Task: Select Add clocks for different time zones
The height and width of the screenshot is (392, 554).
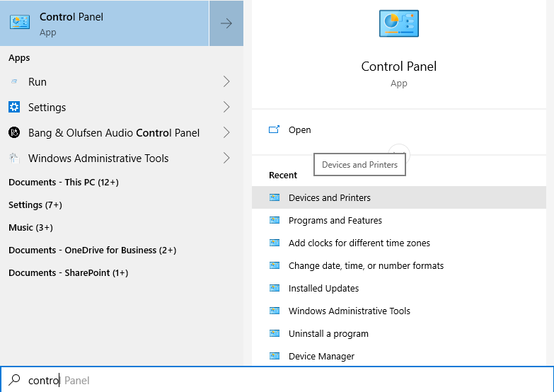Action: coord(359,243)
